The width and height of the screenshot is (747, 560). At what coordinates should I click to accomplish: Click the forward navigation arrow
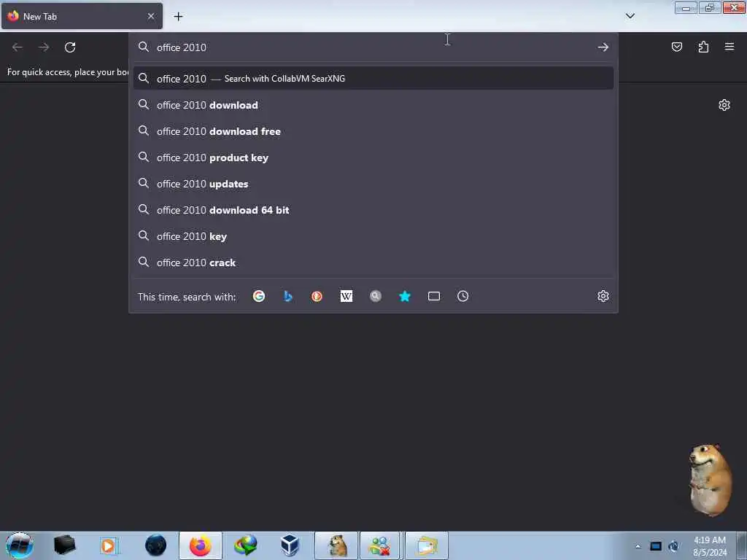point(44,47)
